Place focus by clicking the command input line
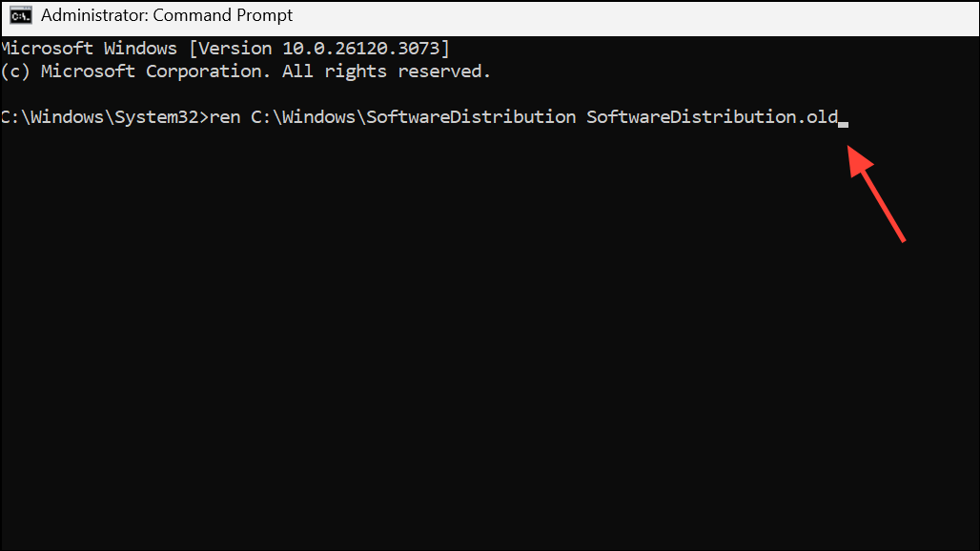The width and height of the screenshot is (980, 551). [x=477, y=116]
